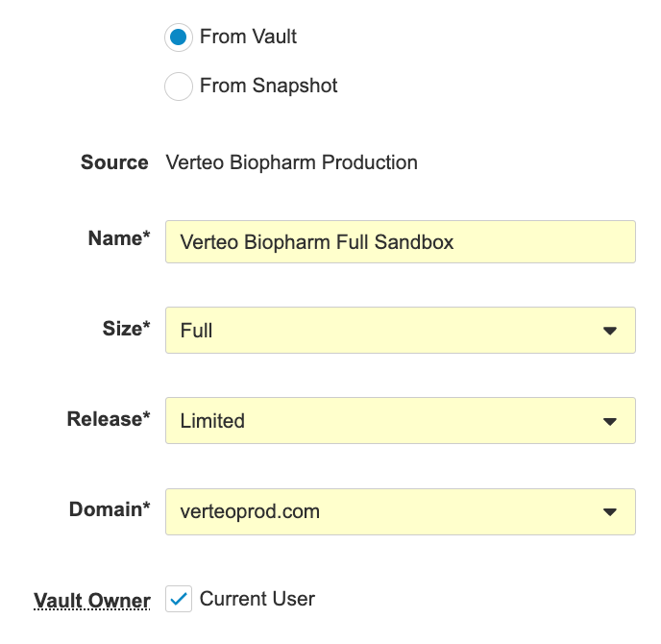Click the Verteo Biopharm Production source value
This screenshot has height=644, width=661.
(x=292, y=162)
